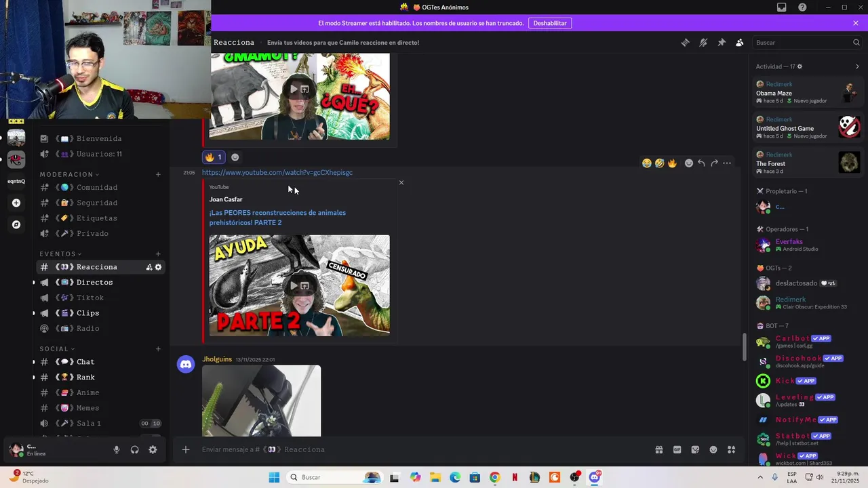Show hidden system tray icons
868x488 pixels.
click(x=760, y=477)
